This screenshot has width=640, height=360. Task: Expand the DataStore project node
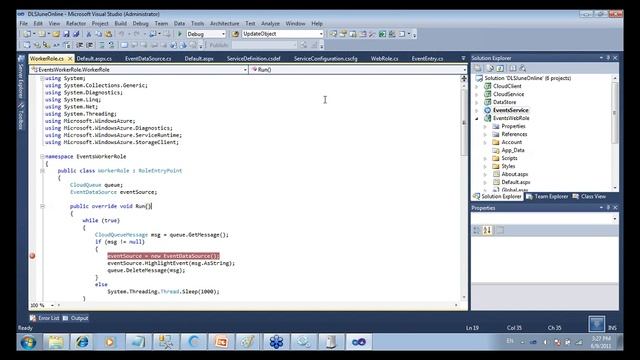476,102
